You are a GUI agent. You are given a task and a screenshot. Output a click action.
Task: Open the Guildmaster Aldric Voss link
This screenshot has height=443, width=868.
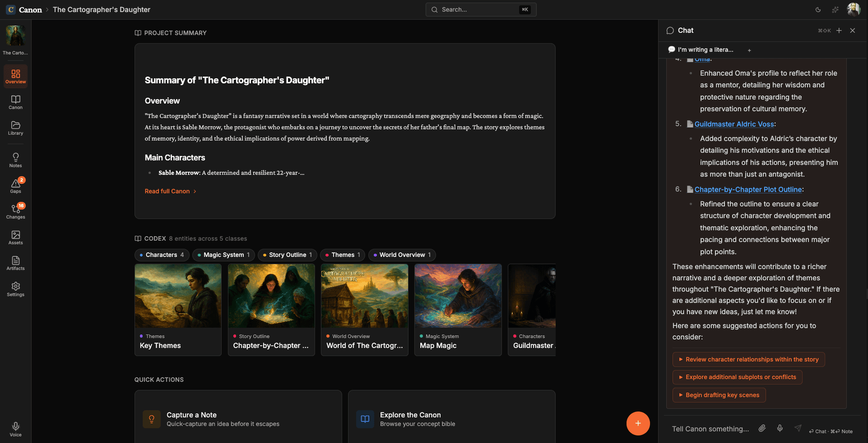(x=734, y=124)
